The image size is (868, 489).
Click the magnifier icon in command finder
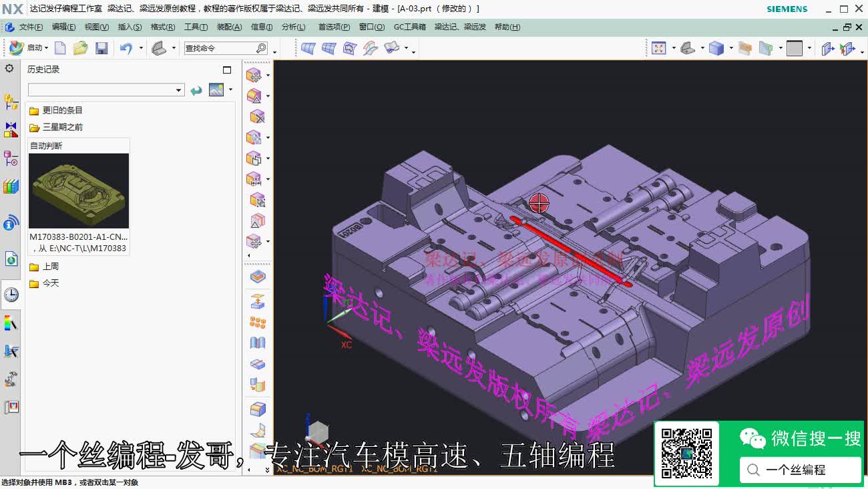pyautogui.click(x=261, y=48)
